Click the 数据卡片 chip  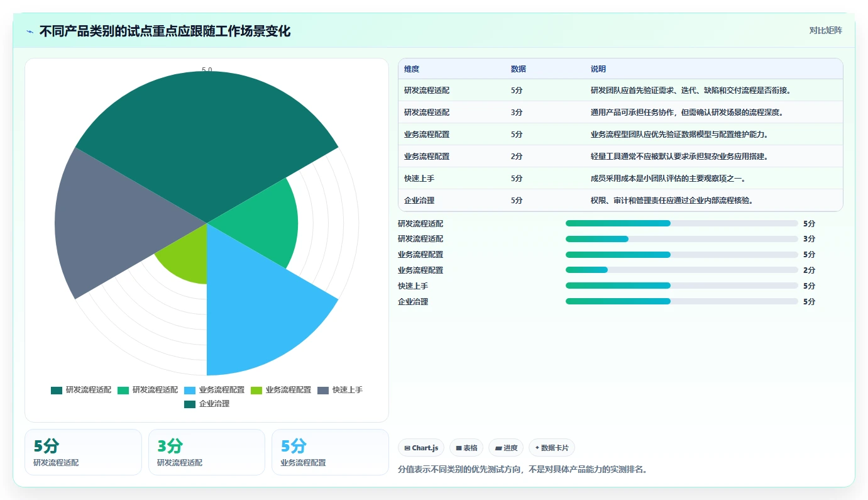tap(552, 448)
